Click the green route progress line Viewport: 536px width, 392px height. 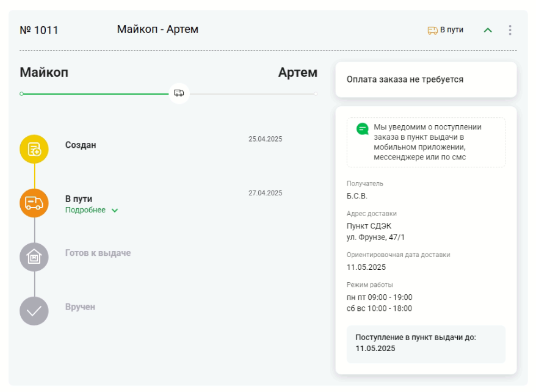[98, 93]
